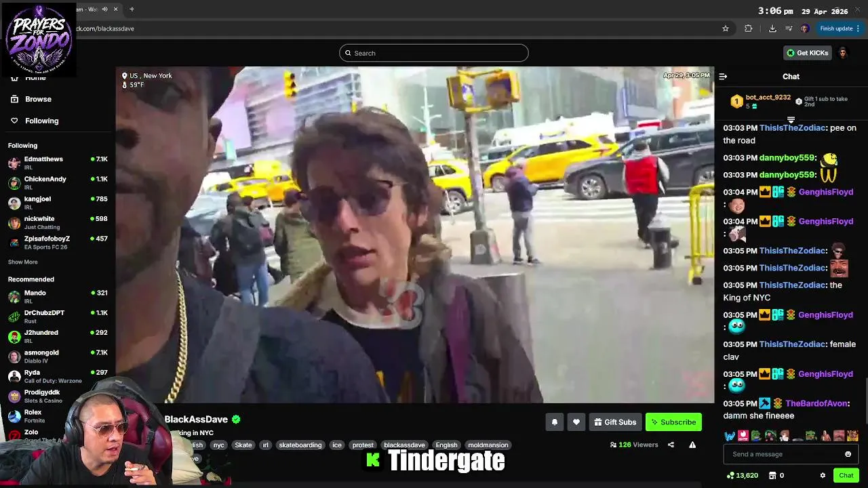Bookmark page with the star icon

[x=726, y=28]
